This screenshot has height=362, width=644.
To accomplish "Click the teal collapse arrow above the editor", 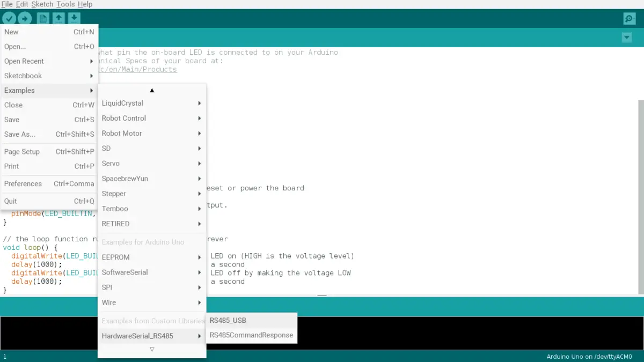I will tap(627, 38).
